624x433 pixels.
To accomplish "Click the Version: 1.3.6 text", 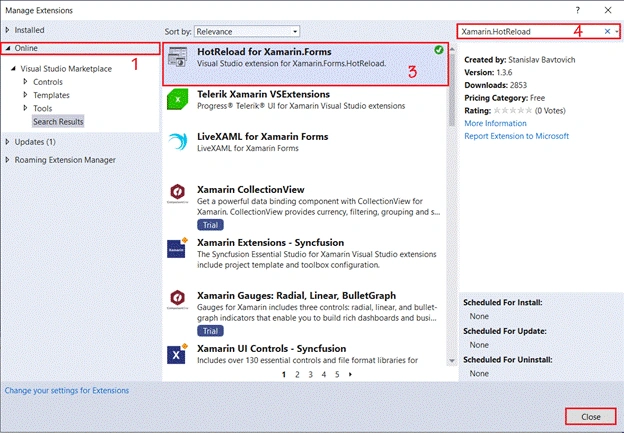I will click(x=488, y=72).
